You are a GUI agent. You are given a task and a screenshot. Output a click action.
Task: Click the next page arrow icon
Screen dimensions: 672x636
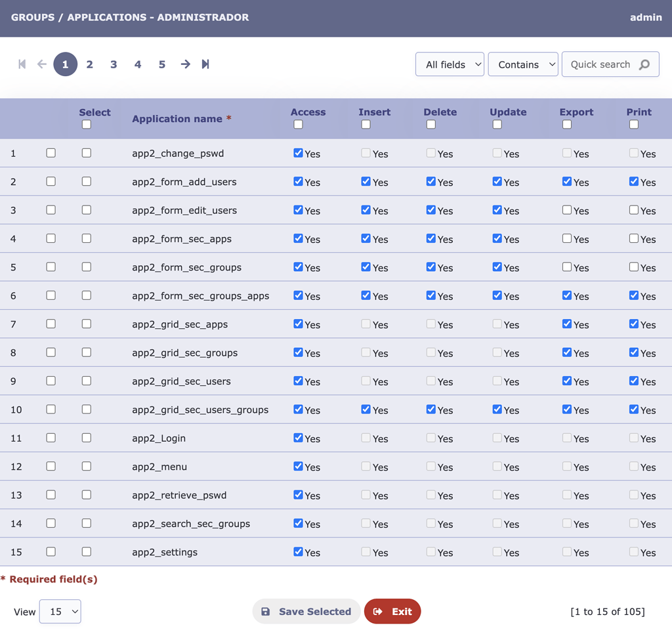click(x=185, y=64)
